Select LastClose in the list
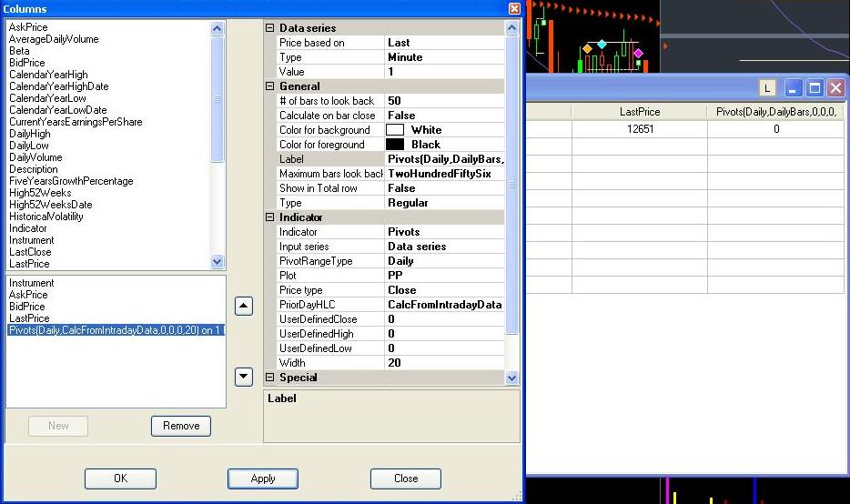Image resolution: width=850 pixels, height=504 pixels. click(30, 252)
